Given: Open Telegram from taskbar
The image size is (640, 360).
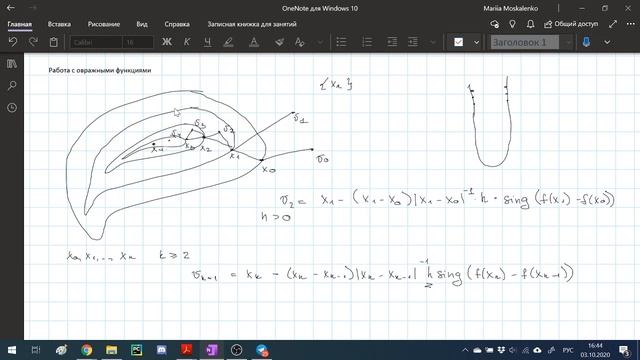Looking at the screenshot, I should [262, 350].
